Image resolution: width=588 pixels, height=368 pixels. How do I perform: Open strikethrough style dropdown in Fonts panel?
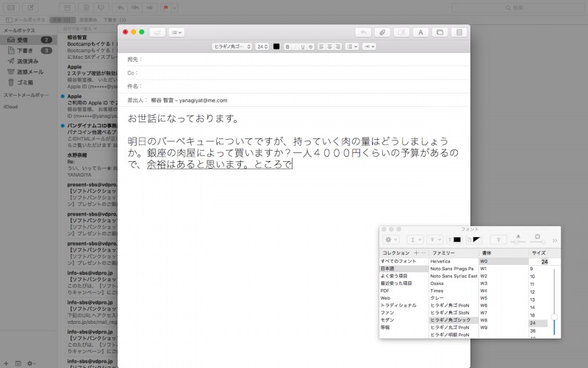pos(434,240)
